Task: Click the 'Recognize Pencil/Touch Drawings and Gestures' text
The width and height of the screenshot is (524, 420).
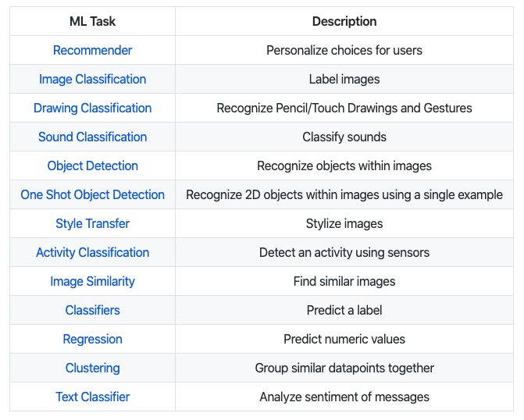Action: point(344,109)
